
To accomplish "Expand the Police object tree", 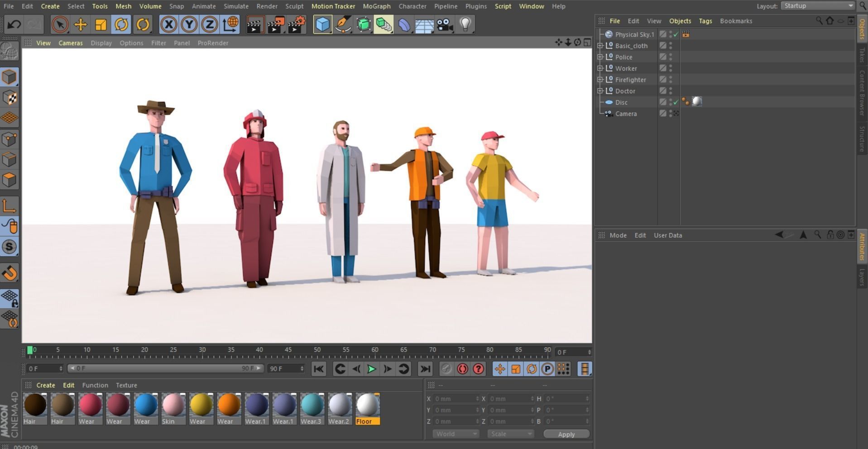I will click(x=600, y=57).
